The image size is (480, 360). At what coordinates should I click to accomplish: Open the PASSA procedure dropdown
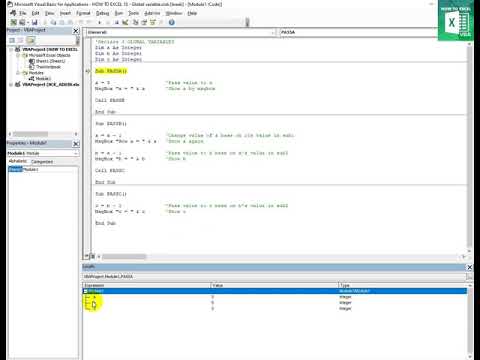coord(359,32)
